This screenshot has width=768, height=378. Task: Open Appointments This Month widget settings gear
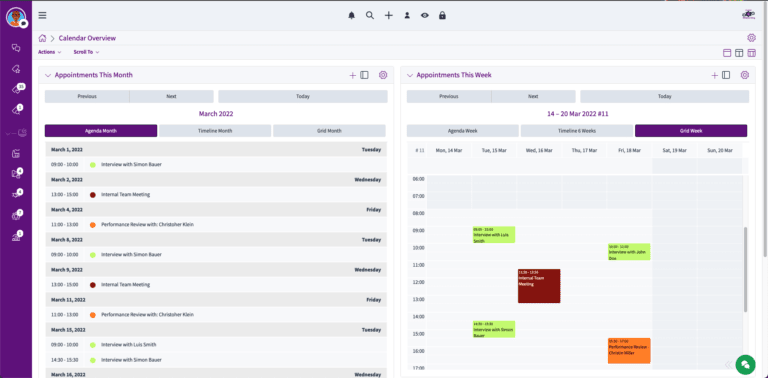coord(383,75)
